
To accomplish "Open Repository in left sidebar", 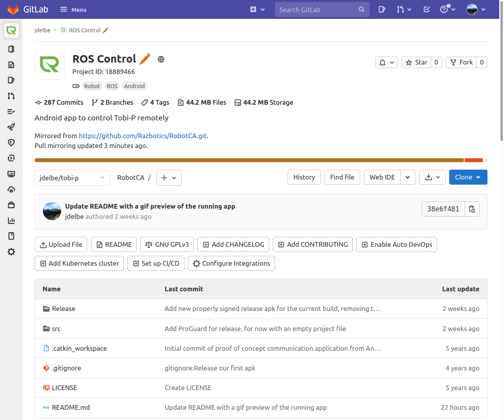I will click(x=11, y=65).
